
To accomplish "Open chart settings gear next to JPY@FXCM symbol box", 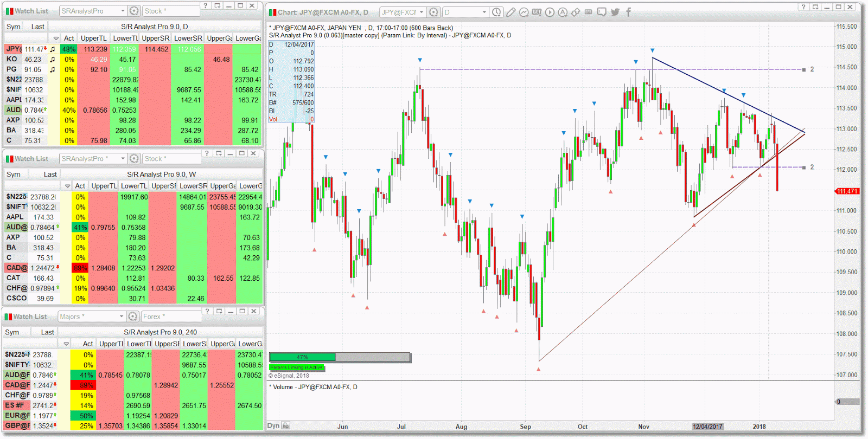I will (433, 12).
